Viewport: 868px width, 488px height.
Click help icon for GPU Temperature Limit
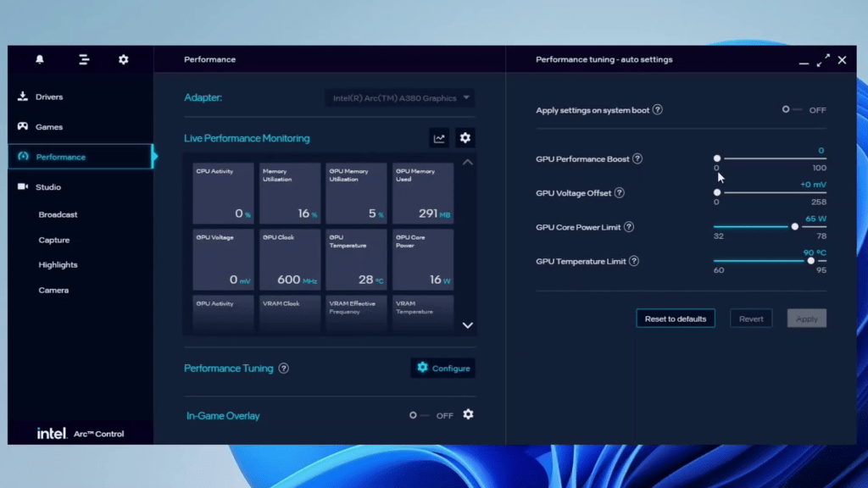(634, 261)
